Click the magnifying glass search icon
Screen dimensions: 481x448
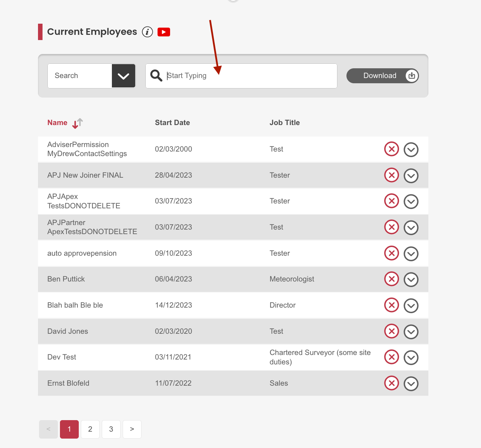(x=156, y=76)
